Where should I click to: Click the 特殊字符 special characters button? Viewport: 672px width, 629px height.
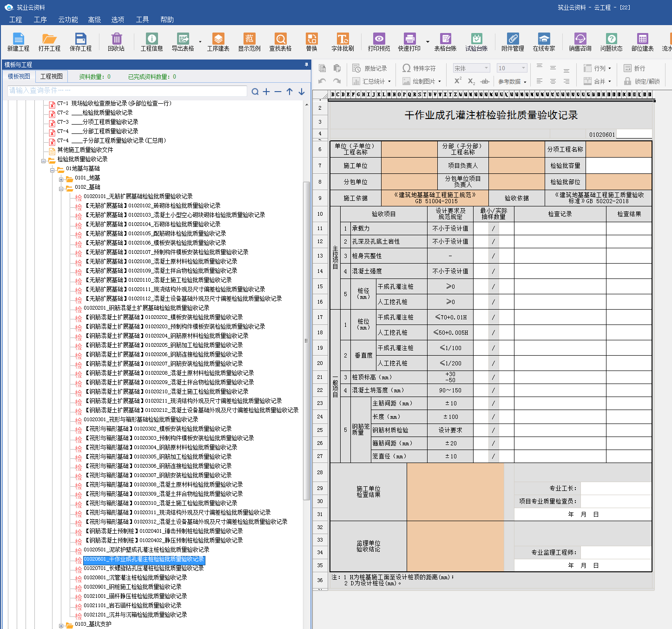[x=419, y=68]
